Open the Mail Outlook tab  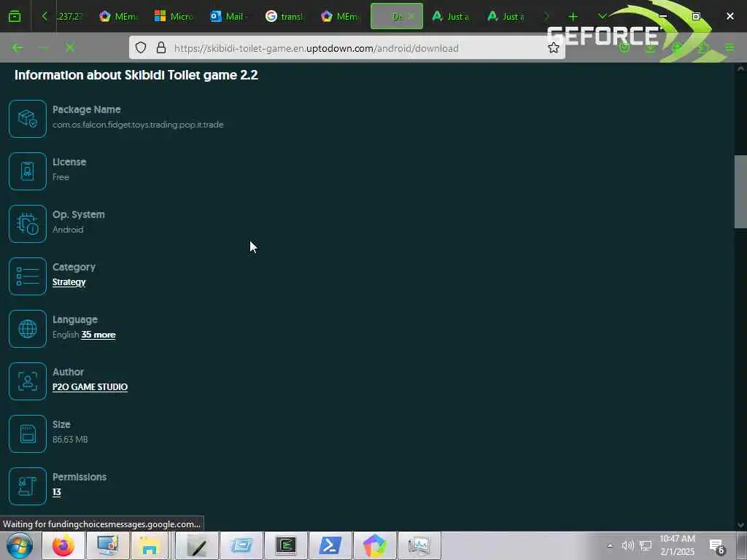pyautogui.click(x=229, y=17)
